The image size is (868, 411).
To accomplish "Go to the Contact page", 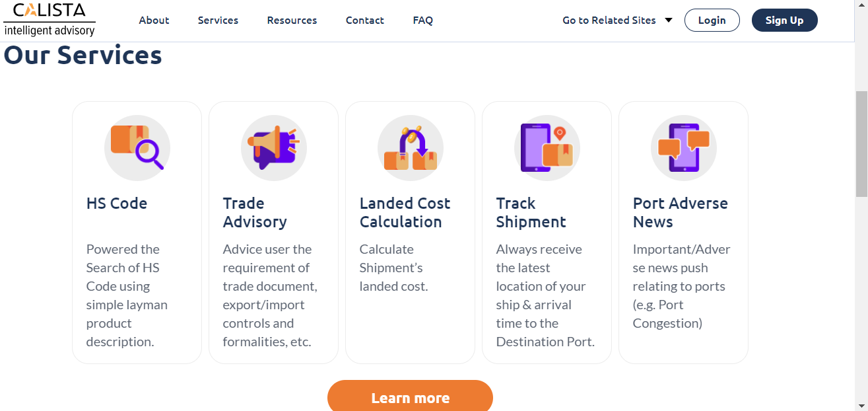I will click(364, 20).
